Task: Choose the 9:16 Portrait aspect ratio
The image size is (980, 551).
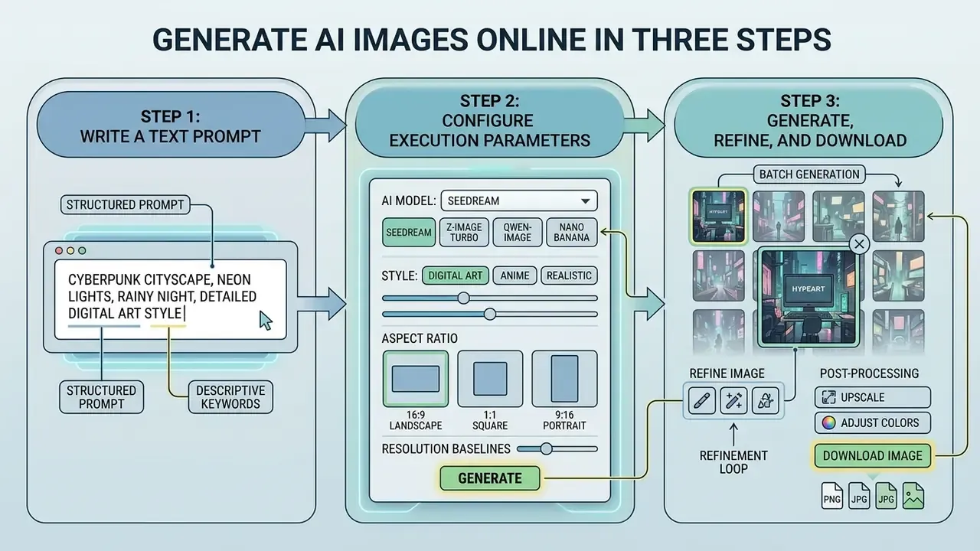Action: 564,378
